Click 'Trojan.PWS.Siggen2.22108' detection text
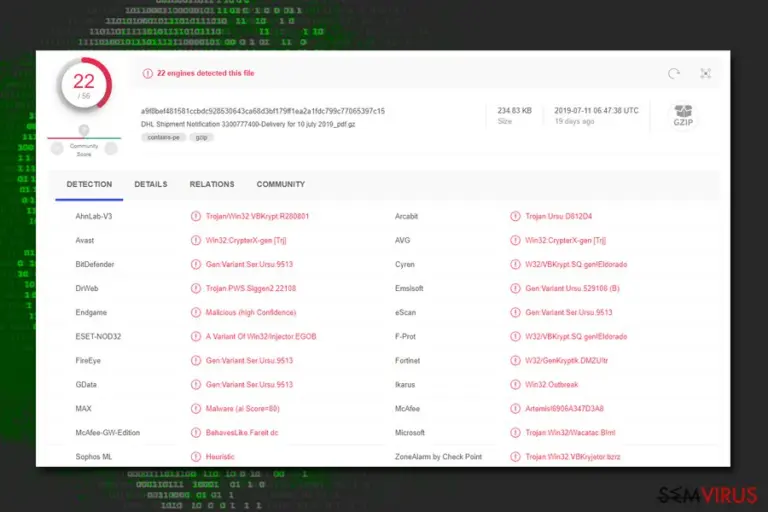 (x=251, y=288)
